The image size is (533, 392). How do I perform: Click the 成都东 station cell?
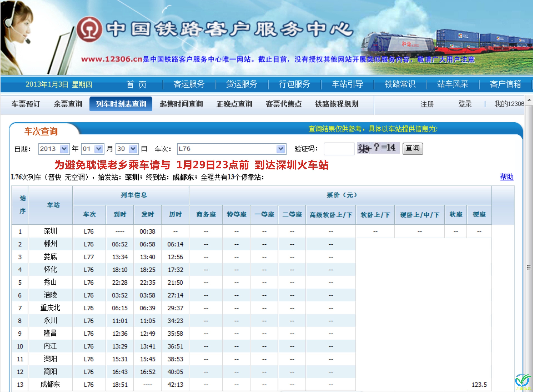[50, 384]
